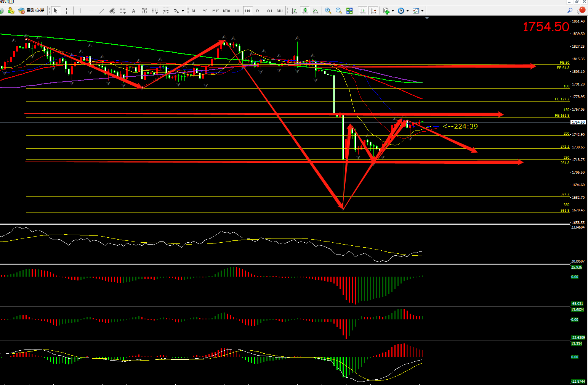
Task: Expand the periodicity clock dropdown
Action: pos(407,11)
